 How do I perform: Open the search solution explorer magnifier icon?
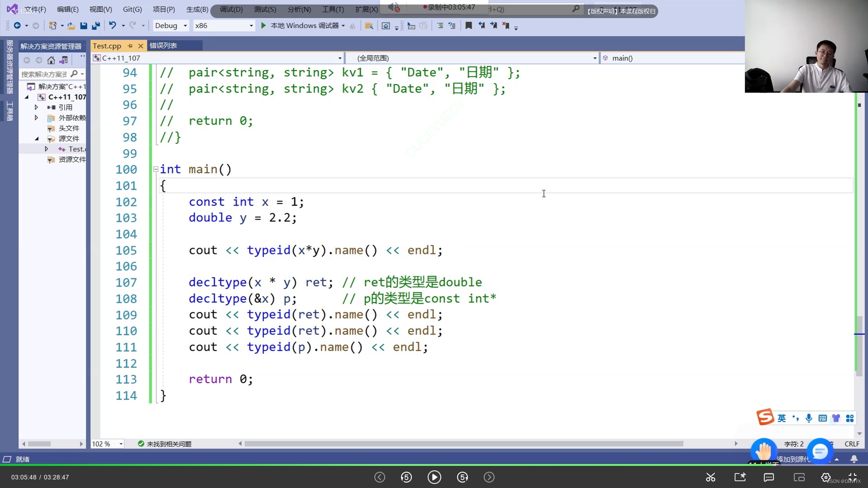click(74, 74)
